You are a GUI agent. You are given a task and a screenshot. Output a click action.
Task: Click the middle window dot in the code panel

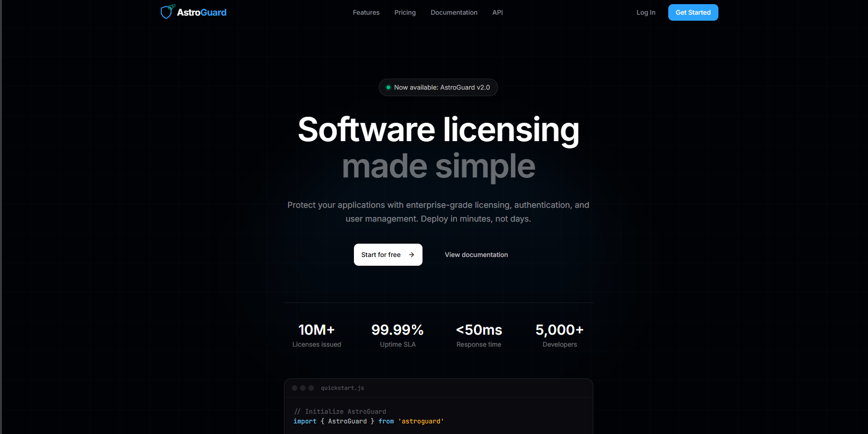[303, 388]
